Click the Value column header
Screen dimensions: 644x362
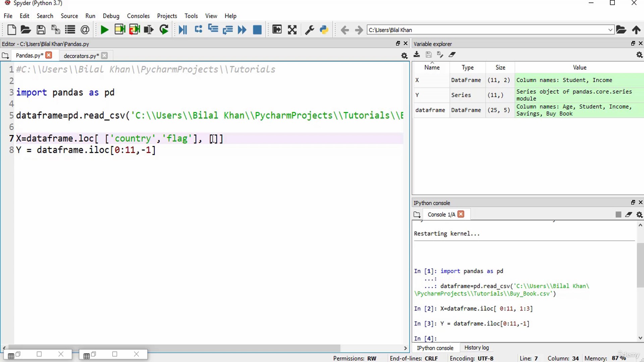(579, 67)
